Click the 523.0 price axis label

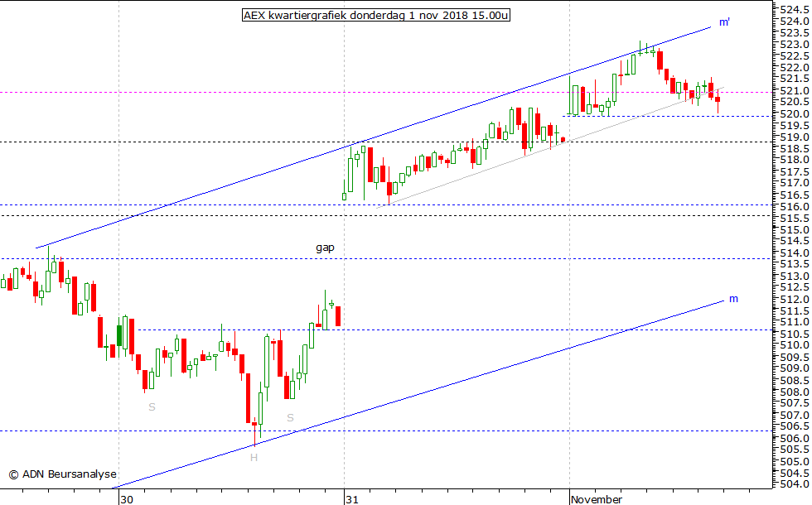(795, 45)
